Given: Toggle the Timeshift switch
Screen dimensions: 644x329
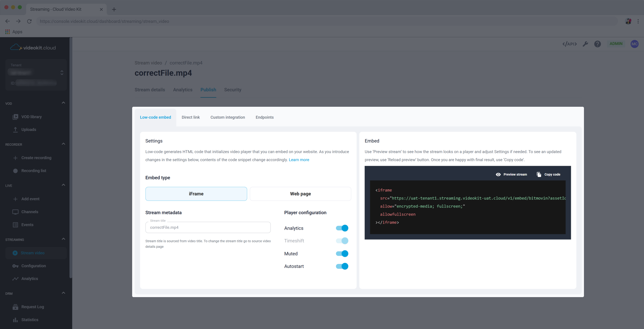Looking at the screenshot, I should pos(342,241).
